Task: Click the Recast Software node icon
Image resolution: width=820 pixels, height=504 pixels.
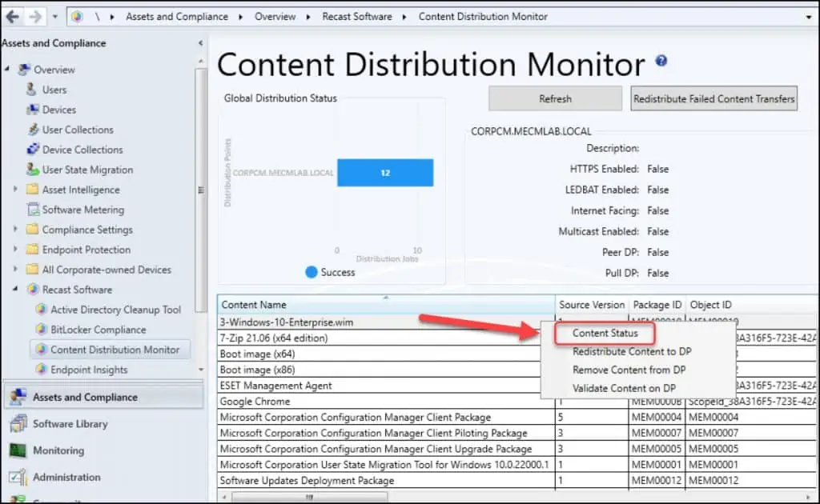Action: [33, 290]
